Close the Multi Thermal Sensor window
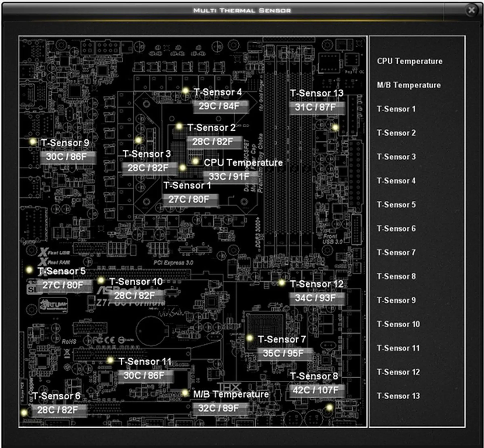This screenshot has width=484, height=448. (471, 10)
